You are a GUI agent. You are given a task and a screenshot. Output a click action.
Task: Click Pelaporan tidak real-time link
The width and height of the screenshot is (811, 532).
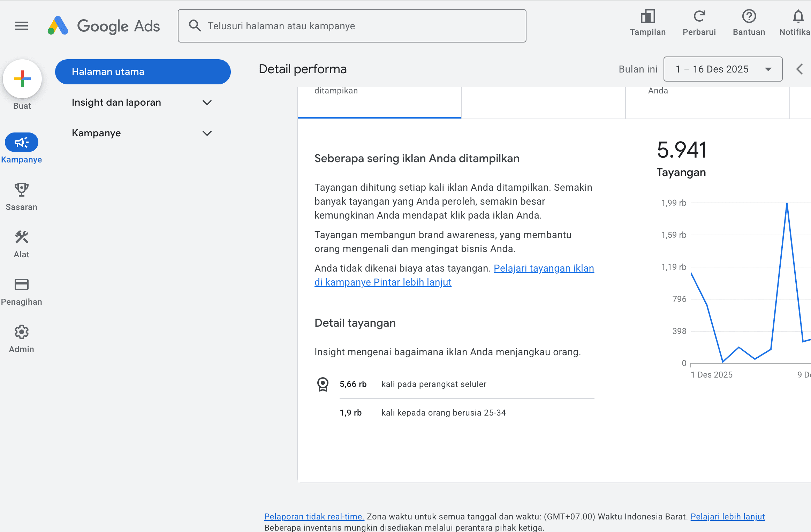314,517
